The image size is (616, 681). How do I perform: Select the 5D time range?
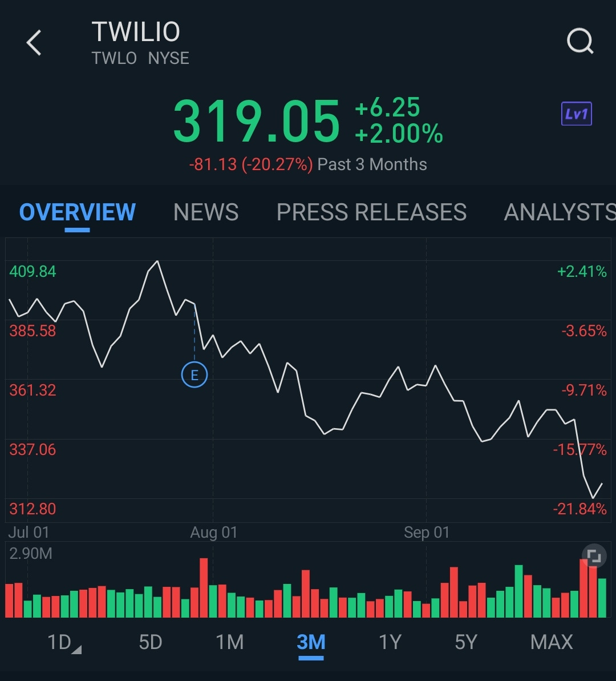pyautogui.click(x=150, y=642)
